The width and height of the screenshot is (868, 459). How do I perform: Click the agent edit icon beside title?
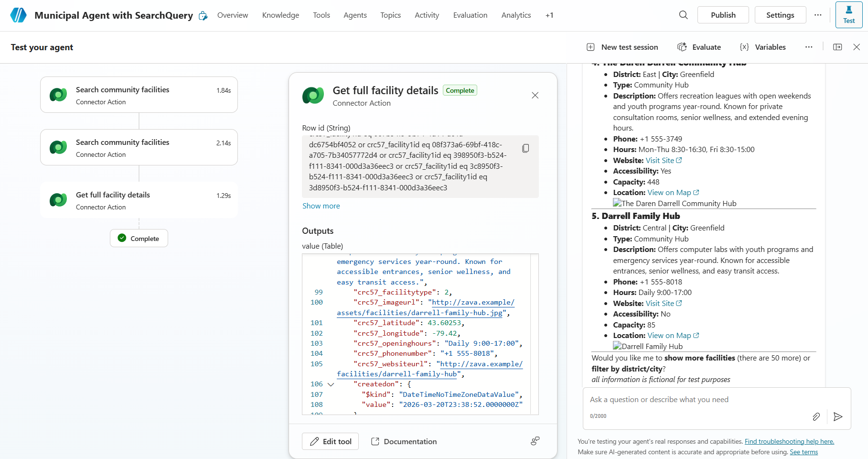pos(203,16)
